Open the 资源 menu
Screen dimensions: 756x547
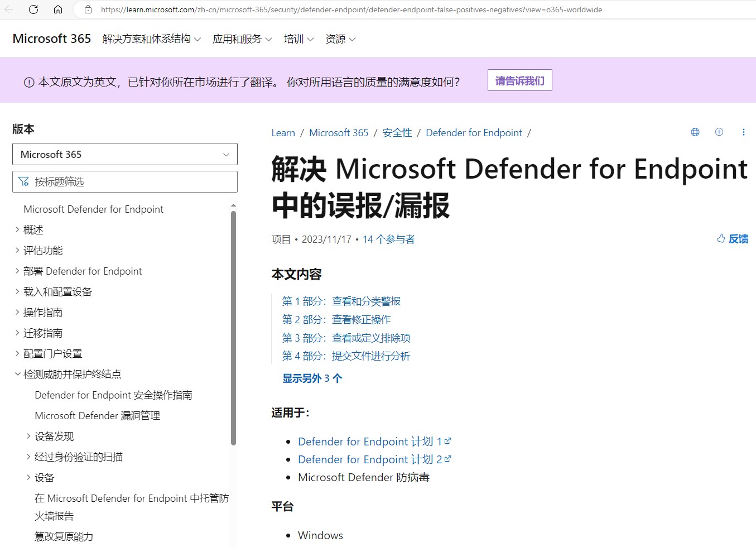click(340, 39)
